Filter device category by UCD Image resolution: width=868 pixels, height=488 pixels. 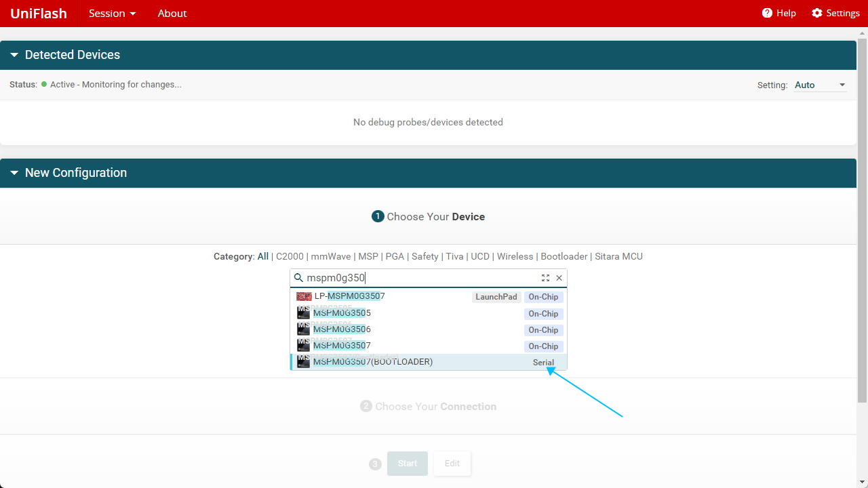pyautogui.click(x=480, y=256)
